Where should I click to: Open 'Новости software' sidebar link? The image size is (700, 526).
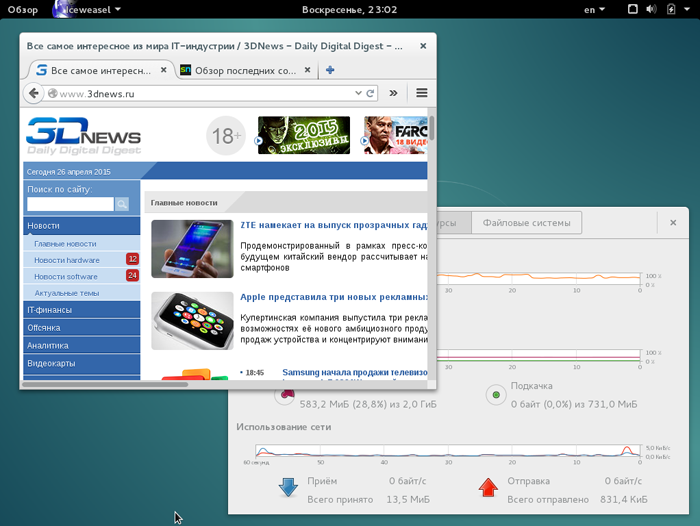[66, 277]
